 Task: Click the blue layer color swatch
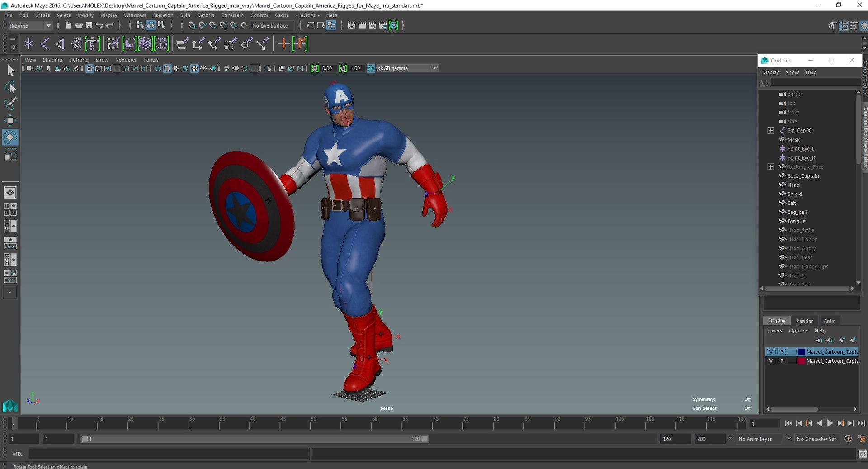(802, 352)
